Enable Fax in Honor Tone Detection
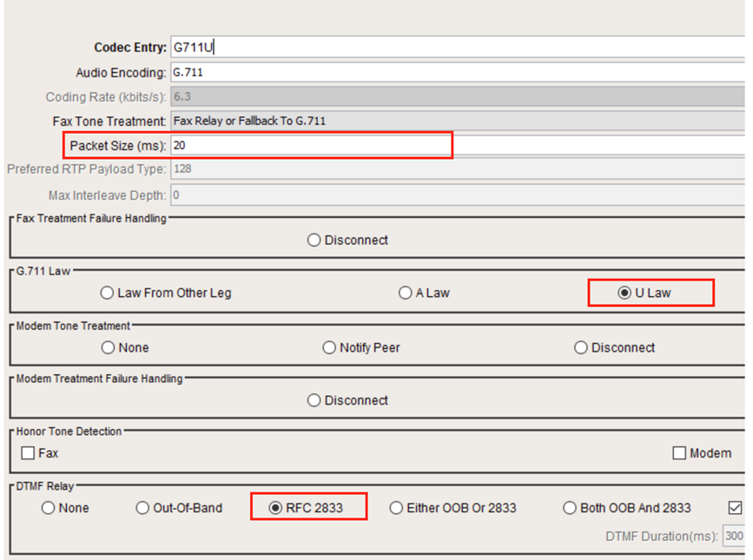This screenshot has height=560, width=753. [x=28, y=453]
